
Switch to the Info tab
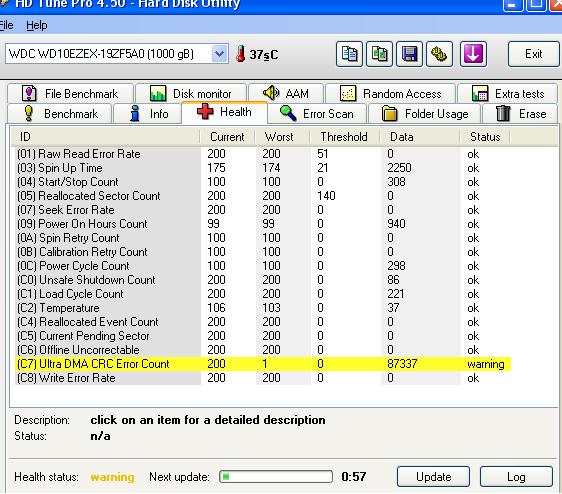point(148,114)
